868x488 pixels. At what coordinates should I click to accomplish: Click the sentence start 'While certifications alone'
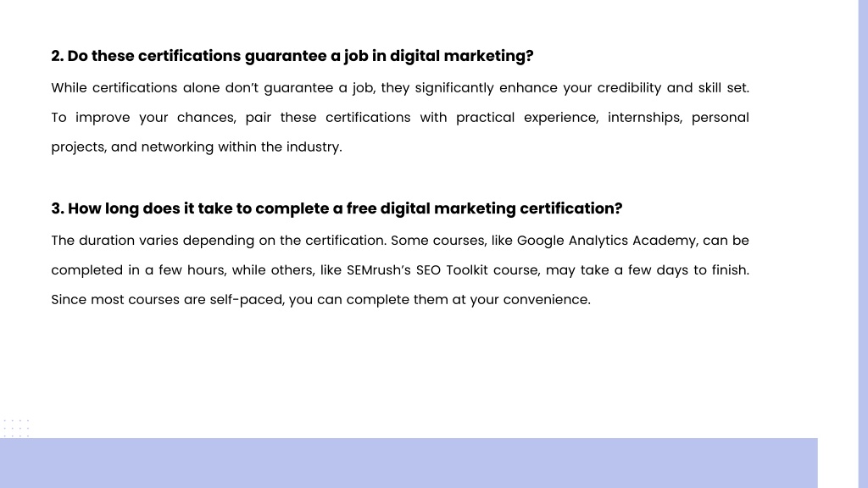[x=128, y=88]
